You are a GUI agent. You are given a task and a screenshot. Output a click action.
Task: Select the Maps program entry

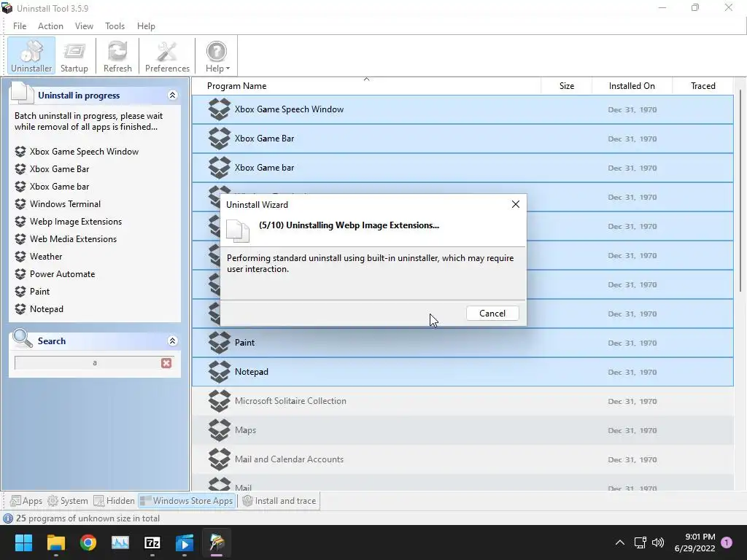tap(462, 430)
